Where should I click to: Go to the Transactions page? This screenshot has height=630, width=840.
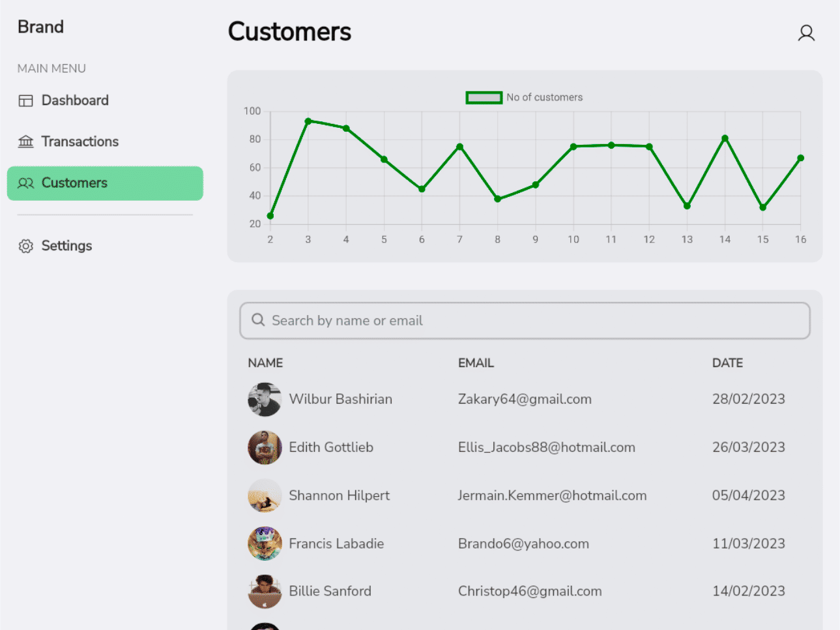click(80, 142)
